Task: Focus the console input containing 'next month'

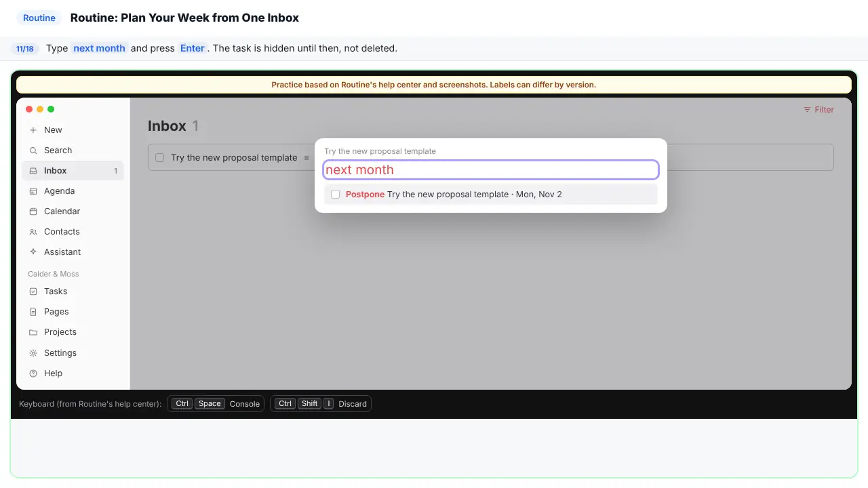Action: [x=491, y=170]
